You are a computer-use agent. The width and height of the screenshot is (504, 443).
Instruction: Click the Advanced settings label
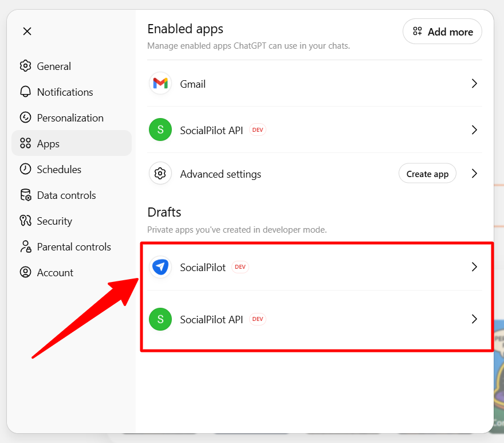click(x=220, y=174)
